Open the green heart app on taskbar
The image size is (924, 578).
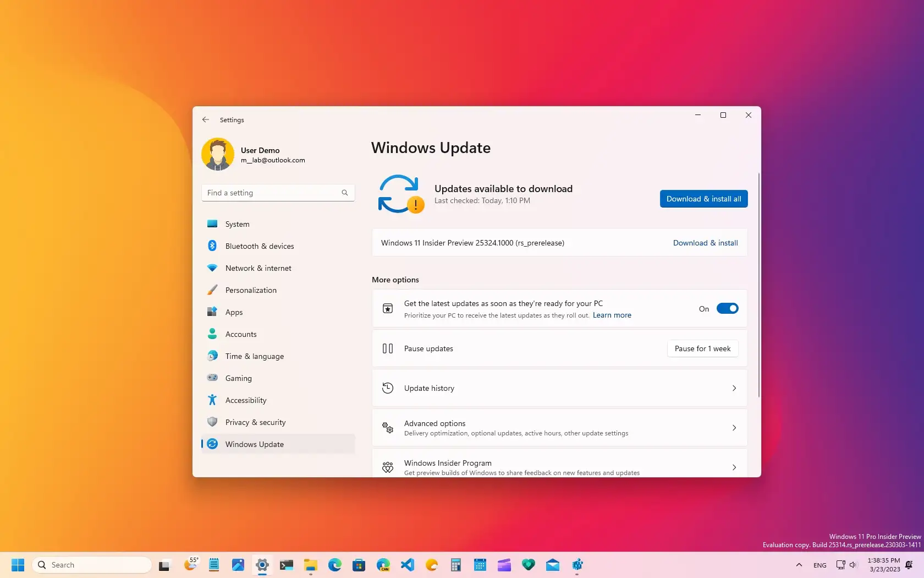pos(529,565)
